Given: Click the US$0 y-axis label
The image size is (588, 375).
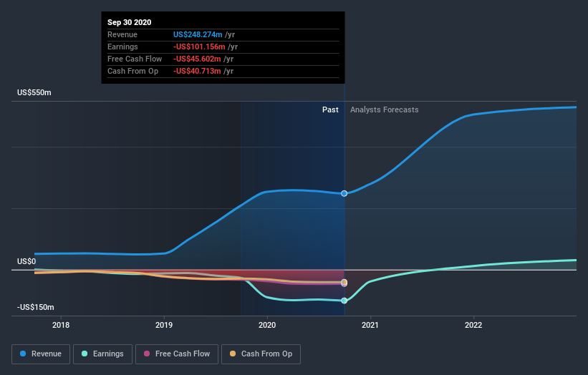Looking at the screenshot, I should click(x=26, y=261).
